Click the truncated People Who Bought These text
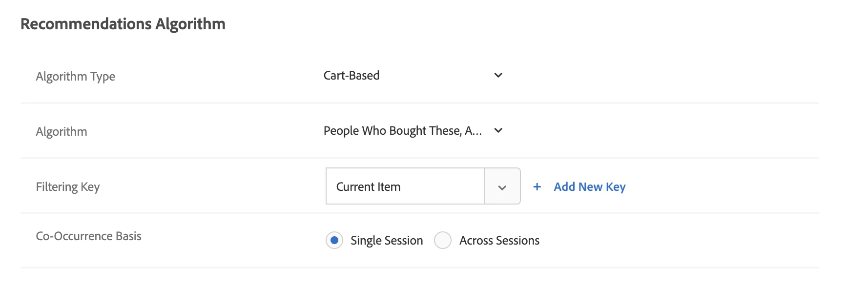This screenshot has height=289, width=868. (402, 131)
